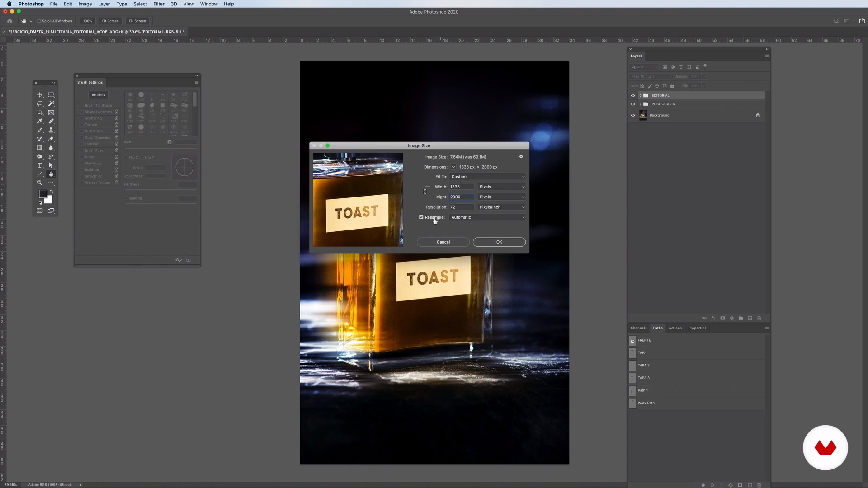Click brush tip list scrollbar

(195, 99)
